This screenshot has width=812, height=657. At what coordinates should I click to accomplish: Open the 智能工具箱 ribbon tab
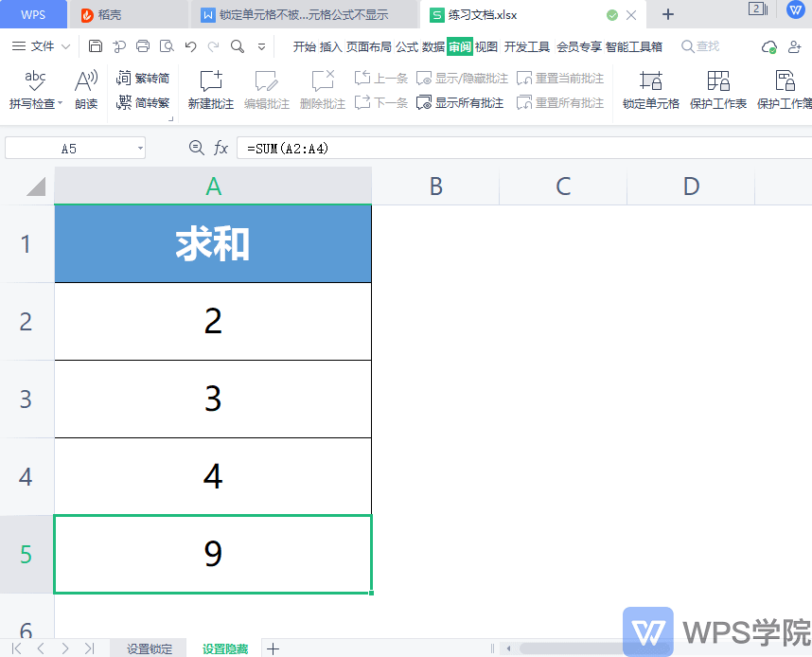coord(634,46)
